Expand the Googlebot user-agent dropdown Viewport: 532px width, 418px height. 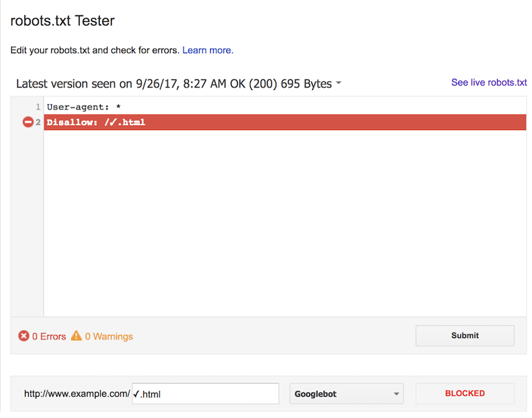347,394
